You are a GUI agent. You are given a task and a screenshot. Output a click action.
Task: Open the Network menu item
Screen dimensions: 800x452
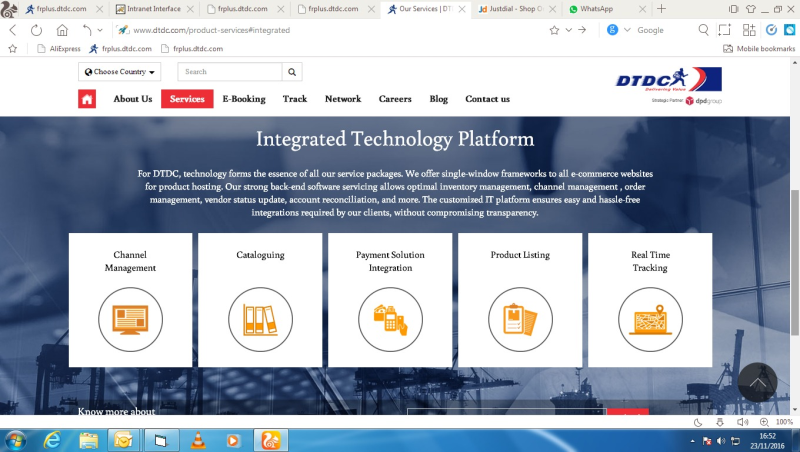pos(343,99)
